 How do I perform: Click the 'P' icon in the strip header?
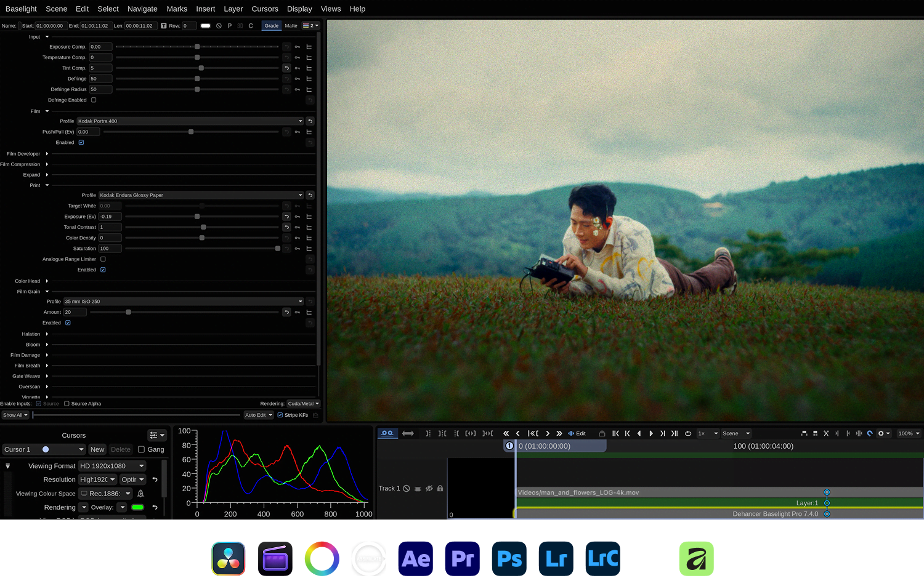coord(230,26)
